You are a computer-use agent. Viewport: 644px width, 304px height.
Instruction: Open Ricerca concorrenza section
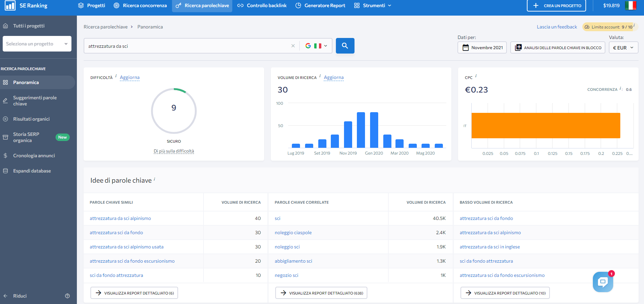click(140, 5)
